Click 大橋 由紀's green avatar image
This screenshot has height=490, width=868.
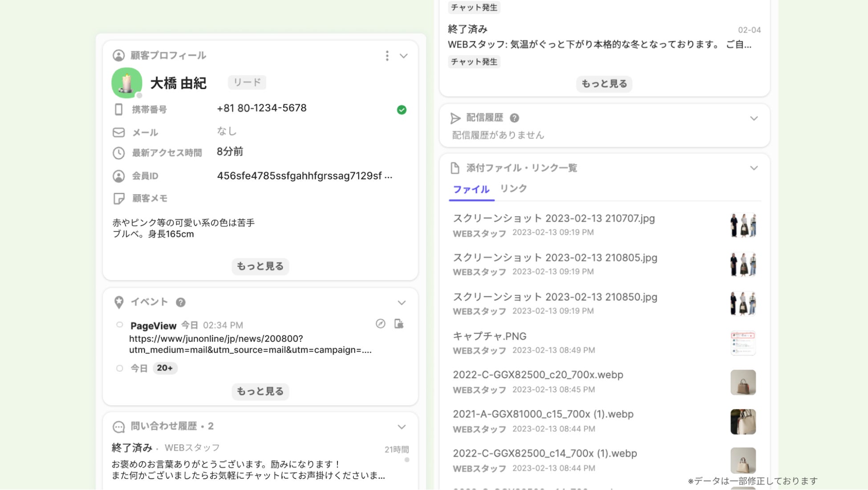coord(127,83)
